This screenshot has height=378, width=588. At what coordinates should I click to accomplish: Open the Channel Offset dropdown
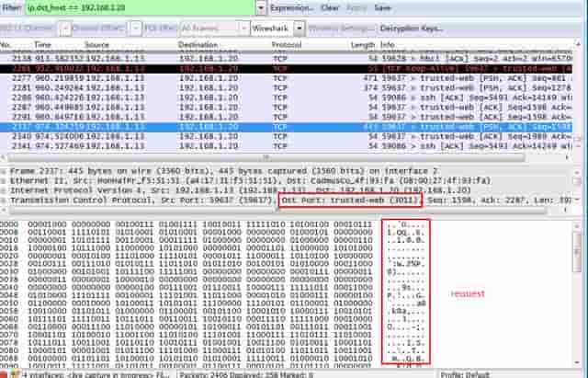point(135,29)
